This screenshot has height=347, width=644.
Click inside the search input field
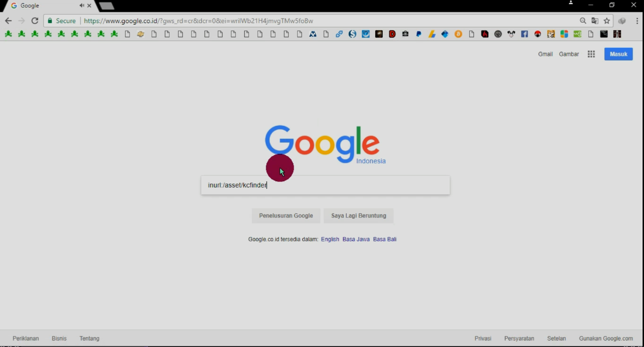pyautogui.click(x=325, y=185)
